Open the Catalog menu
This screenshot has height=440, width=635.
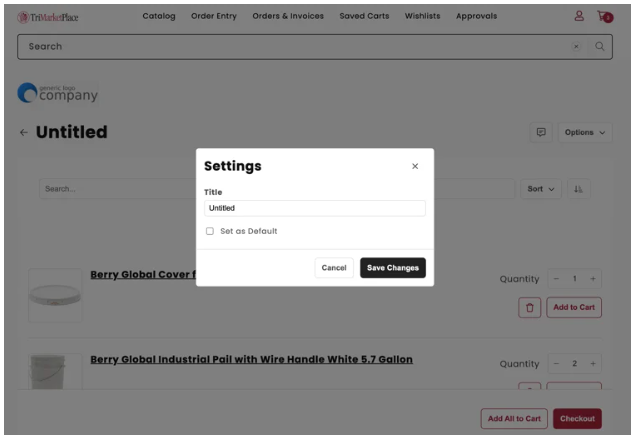(x=158, y=16)
